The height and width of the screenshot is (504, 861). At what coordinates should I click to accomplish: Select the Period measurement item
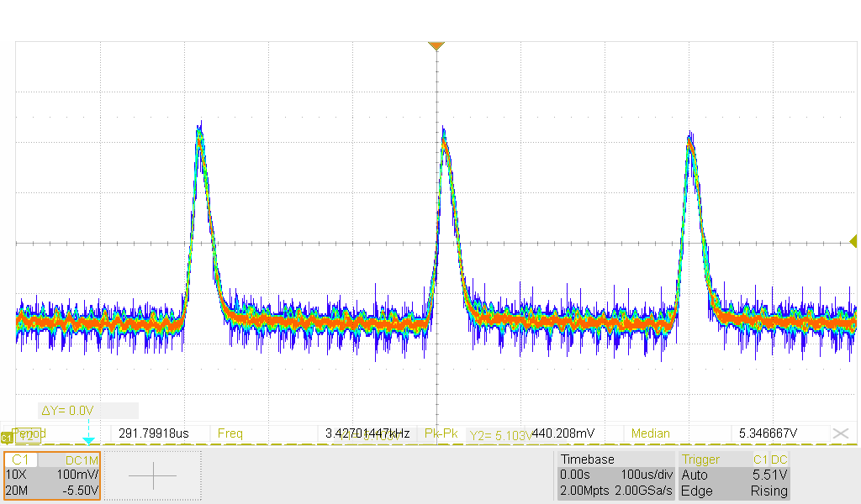[x=29, y=433]
